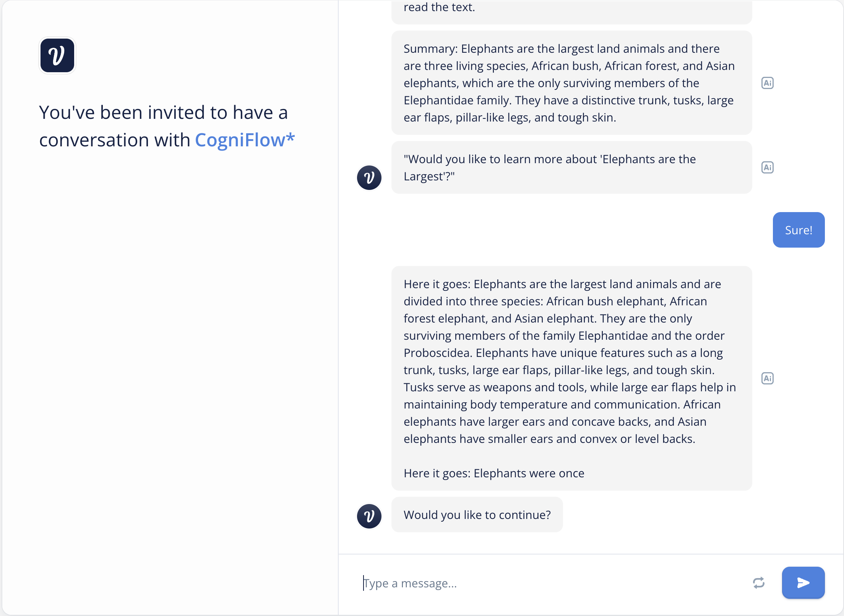The width and height of the screenshot is (844, 616).
Task: Click the AI badge next to the 'Would you like to learn more' message
Action: pos(767,167)
